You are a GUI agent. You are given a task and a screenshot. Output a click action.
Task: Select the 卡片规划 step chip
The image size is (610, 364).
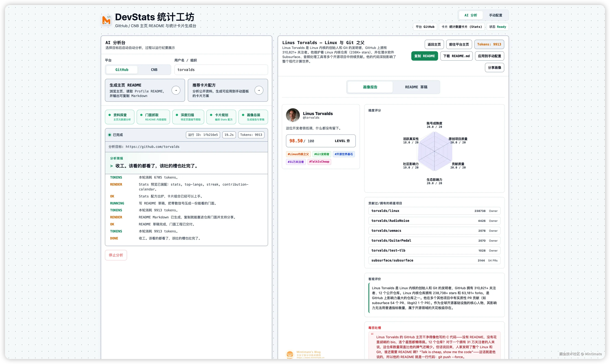point(221,117)
